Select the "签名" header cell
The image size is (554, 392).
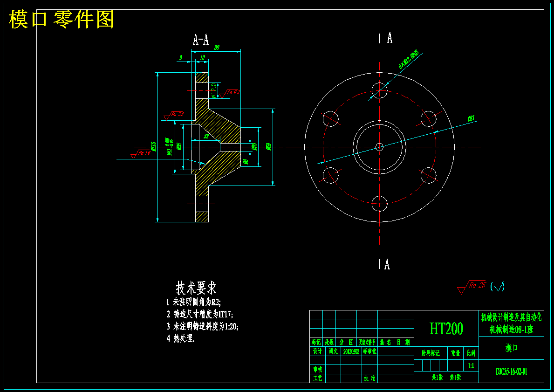pyautogui.click(x=385, y=342)
